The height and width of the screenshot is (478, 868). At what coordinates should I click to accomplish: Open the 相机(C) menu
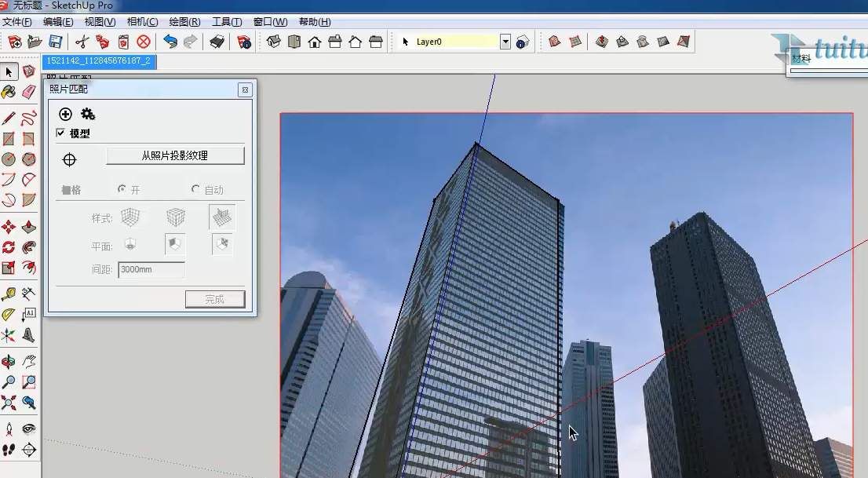pos(142,22)
